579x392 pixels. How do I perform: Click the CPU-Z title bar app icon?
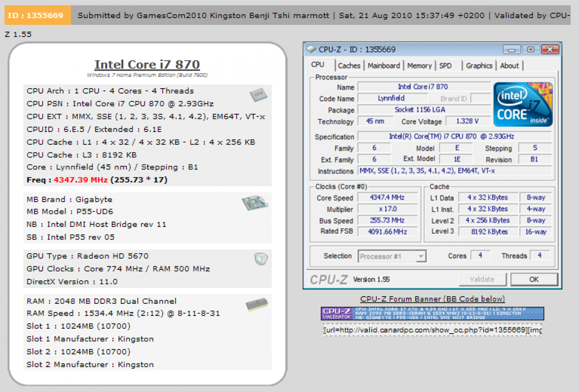click(312, 49)
